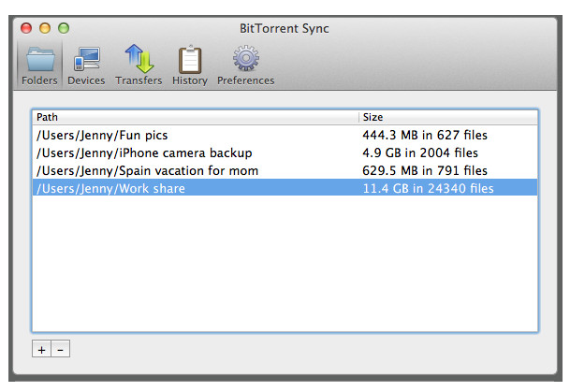
Task: Open the Folders toolbar section
Action: click(x=39, y=65)
